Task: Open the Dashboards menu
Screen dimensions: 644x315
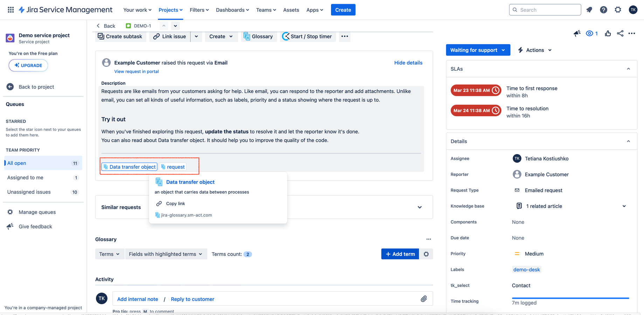Action: [x=233, y=10]
